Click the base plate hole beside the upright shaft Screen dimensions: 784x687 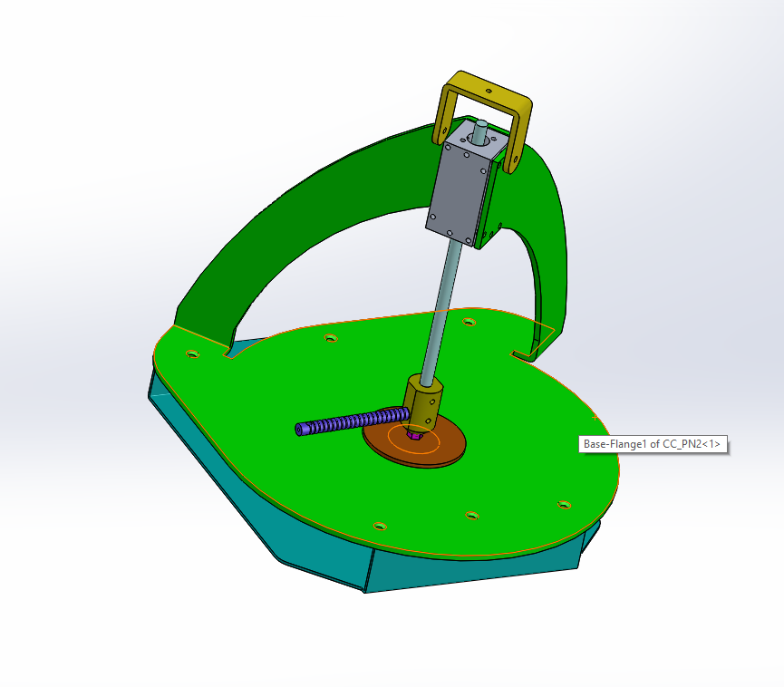coord(469,322)
